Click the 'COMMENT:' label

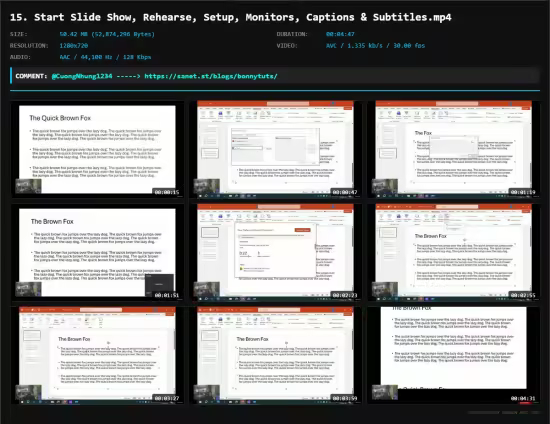point(31,76)
